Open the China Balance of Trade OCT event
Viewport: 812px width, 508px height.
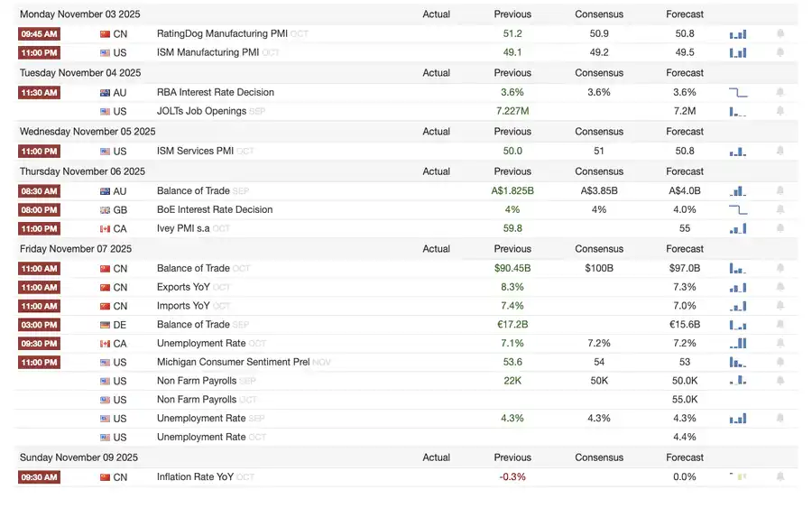click(x=193, y=269)
